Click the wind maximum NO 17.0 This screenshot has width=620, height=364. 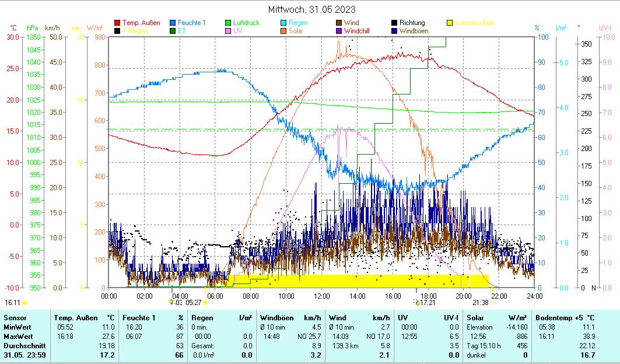378,337
